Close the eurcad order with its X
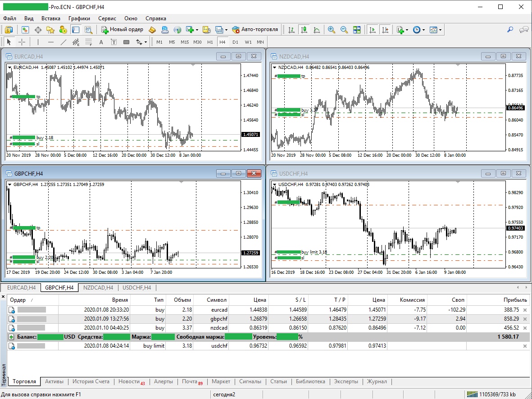532x399 pixels. coord(524,310)
